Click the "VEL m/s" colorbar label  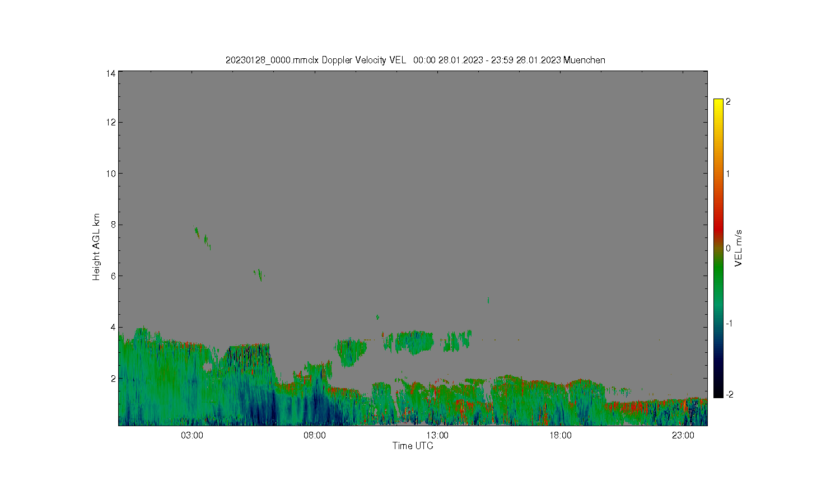tap(739, 248)
